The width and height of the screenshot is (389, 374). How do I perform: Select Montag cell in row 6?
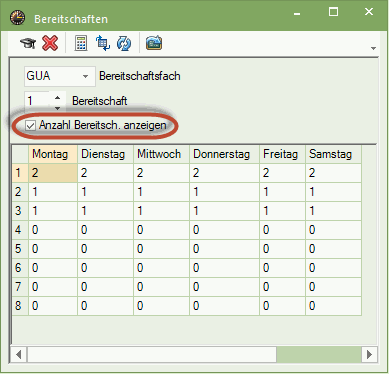pyautogui.click(x=53, y=268)
